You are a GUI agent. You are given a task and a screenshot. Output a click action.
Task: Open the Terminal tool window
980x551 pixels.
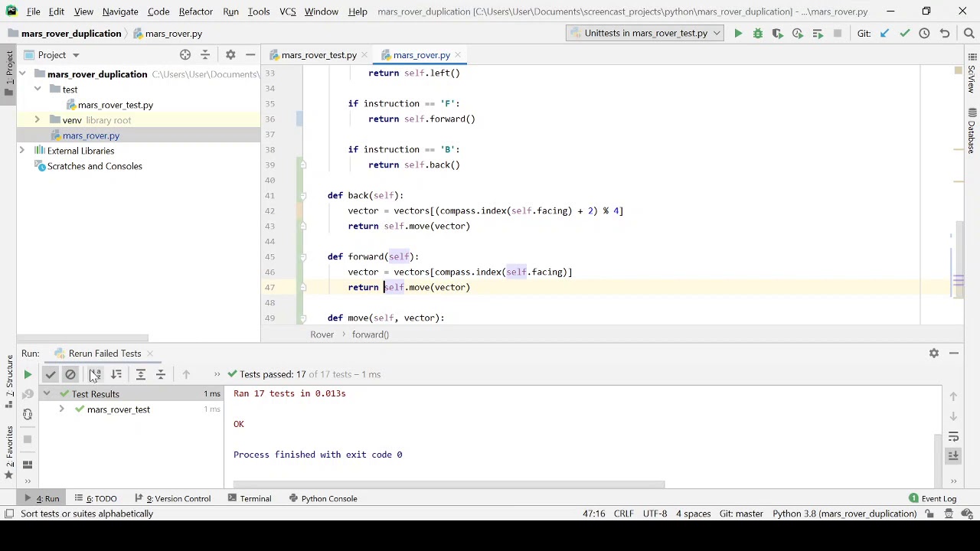pyautogui.click(x=250, y=498)
